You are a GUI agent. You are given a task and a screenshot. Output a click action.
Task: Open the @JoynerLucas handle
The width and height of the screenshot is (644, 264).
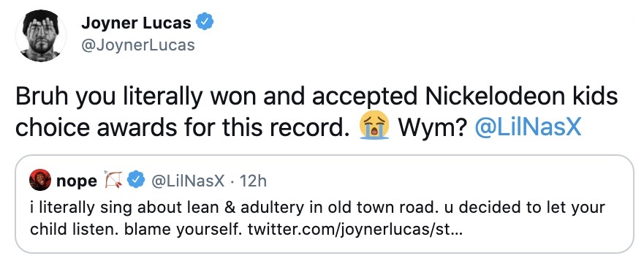(138, 45)
